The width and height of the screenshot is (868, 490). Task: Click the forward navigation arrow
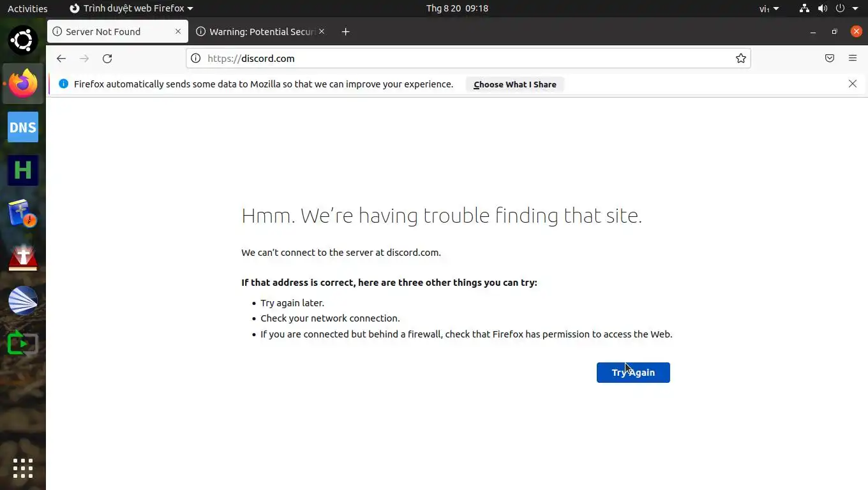[84, 58]
